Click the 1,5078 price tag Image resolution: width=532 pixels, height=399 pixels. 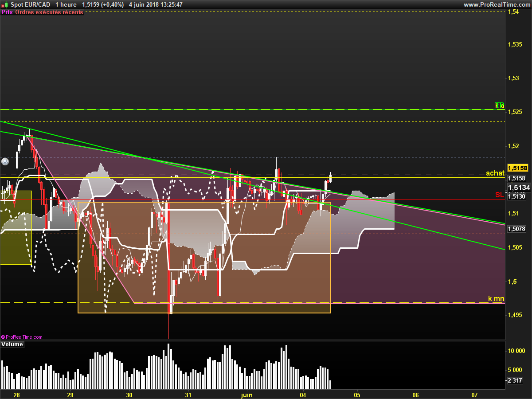516,229
